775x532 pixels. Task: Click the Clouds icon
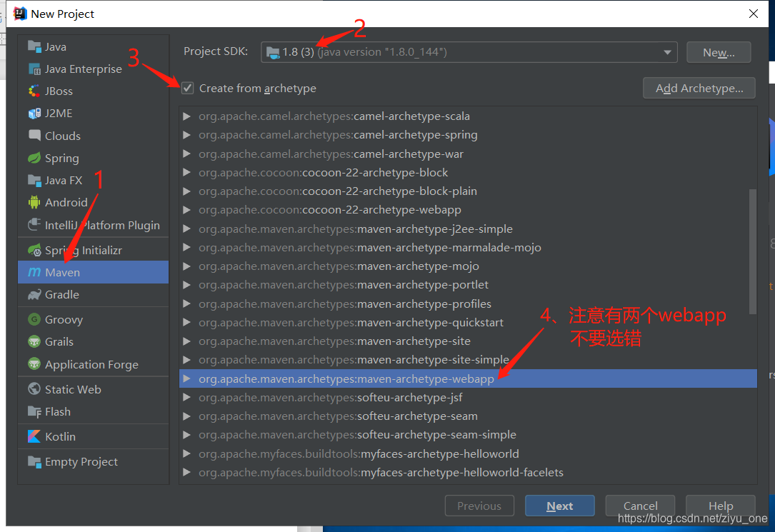click(x=34, y=136)
